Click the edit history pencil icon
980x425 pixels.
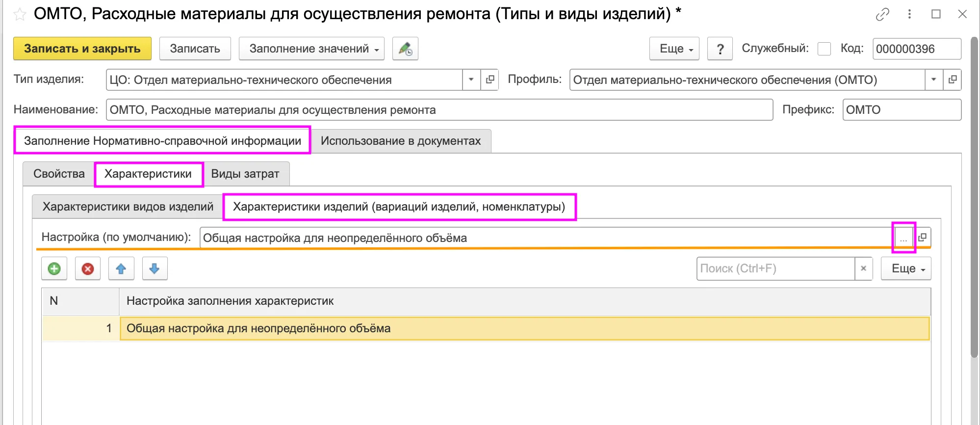click(x=405, y=49)
